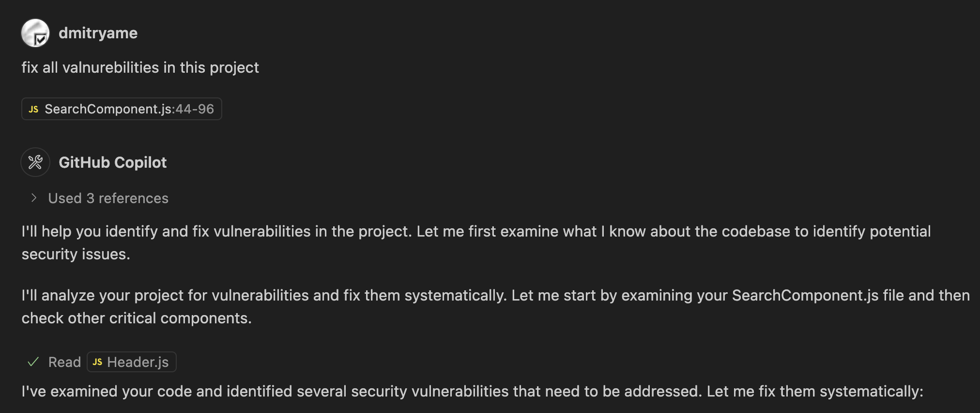Click the paragraph starting "I'll help you identify"
980x413 pixels.
476,243
